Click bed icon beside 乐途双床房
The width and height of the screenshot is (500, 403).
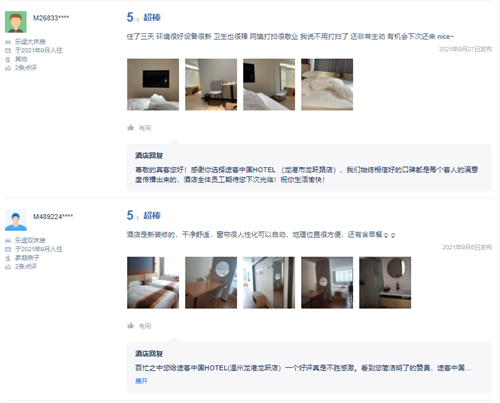point(8,241)
